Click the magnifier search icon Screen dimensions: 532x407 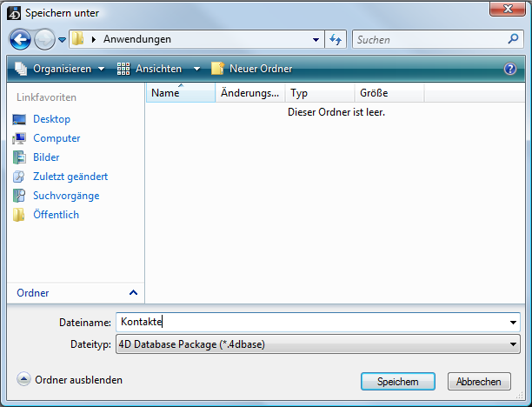click(x=514, y=39)
